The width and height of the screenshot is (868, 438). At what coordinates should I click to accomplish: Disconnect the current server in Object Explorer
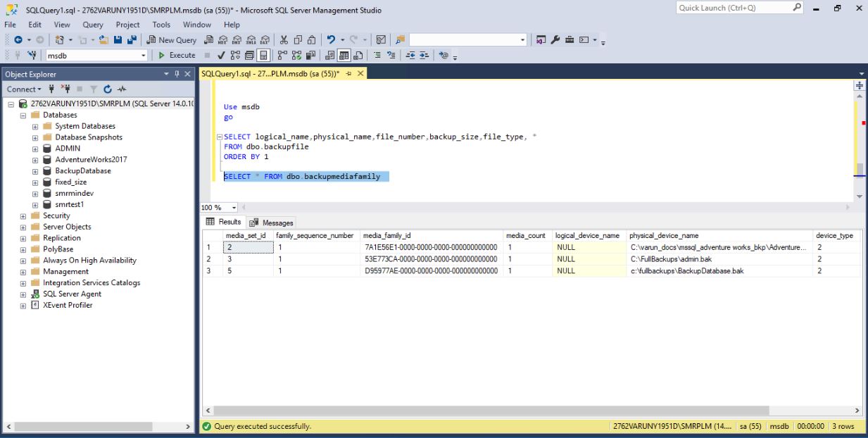(x=65, y=87)
